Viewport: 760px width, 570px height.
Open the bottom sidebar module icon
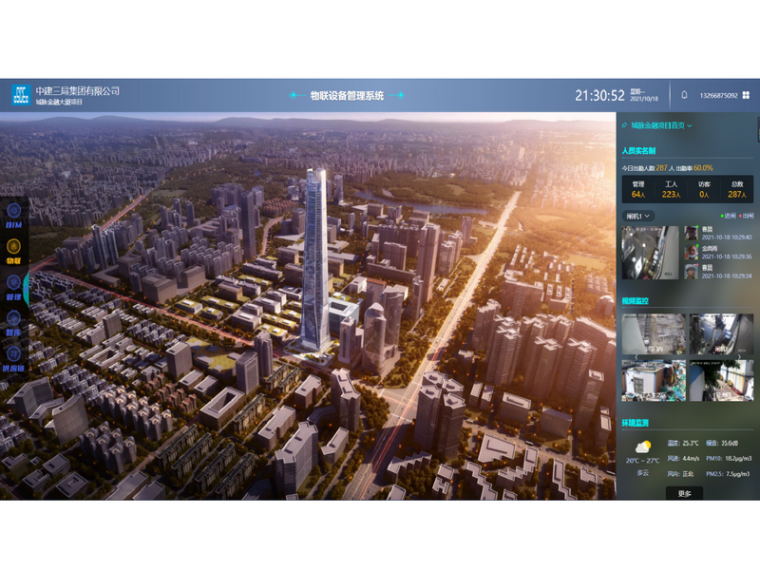[x=14, y=354]
